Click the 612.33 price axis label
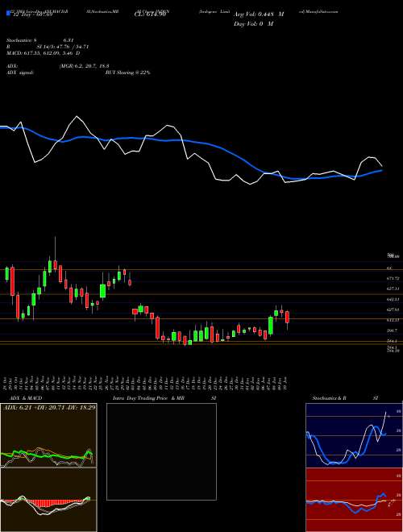The image size is (403, 532). coord(392,320)
